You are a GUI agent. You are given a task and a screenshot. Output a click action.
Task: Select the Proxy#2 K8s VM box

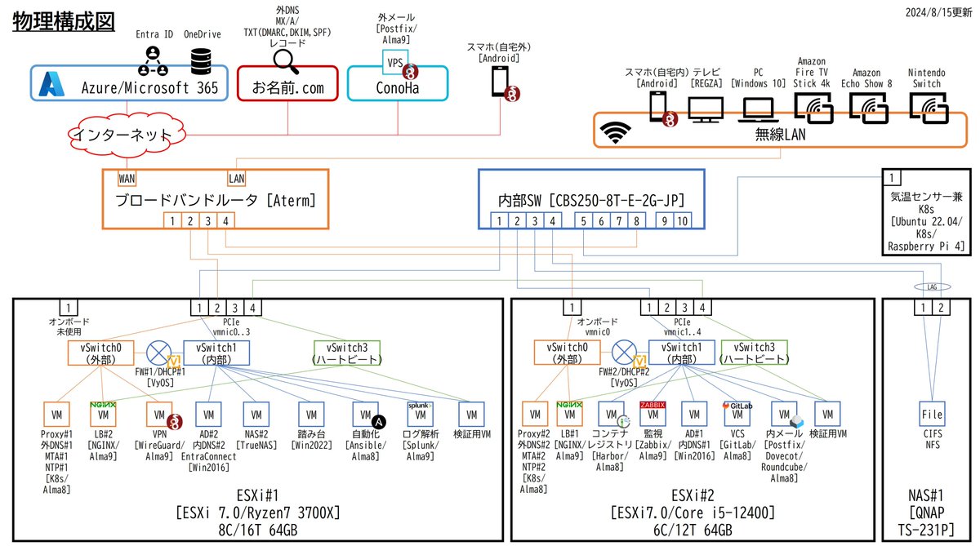pyautogui.click(x=535, y=415)
